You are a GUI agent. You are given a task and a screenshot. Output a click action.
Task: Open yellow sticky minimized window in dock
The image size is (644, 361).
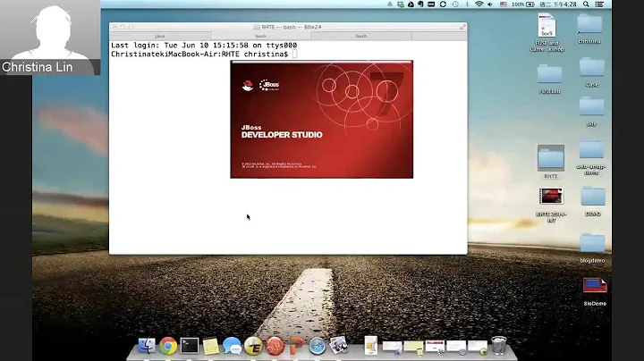[413, 348]
